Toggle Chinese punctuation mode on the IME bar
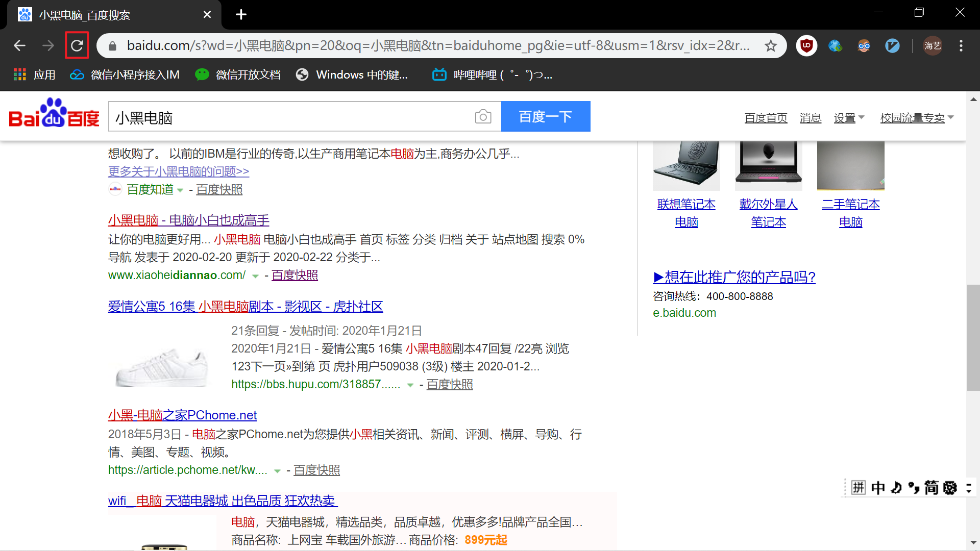This screenshot has width=980, height=551. (x=914, y=488)
